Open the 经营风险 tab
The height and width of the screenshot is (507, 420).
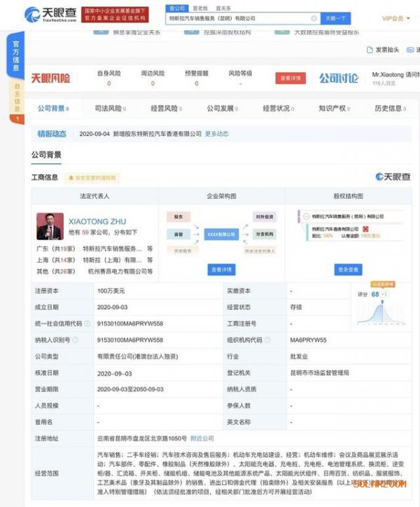tap(166, 109)
